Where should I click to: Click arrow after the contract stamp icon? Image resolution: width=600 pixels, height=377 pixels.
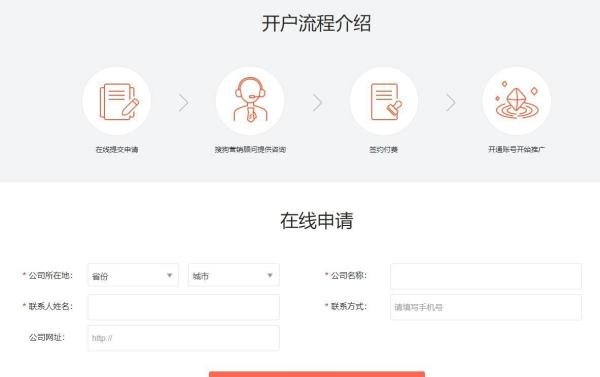point(451,103)
